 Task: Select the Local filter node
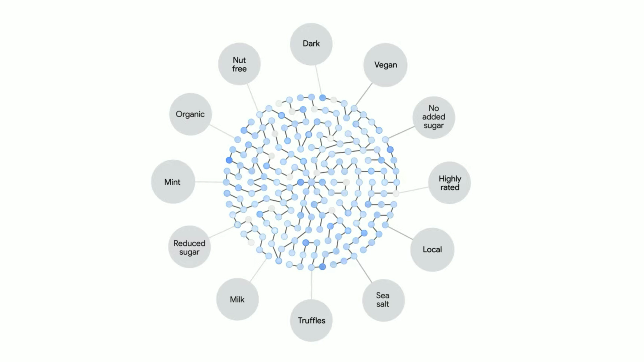pyautogui.click(x=432, y=249)
